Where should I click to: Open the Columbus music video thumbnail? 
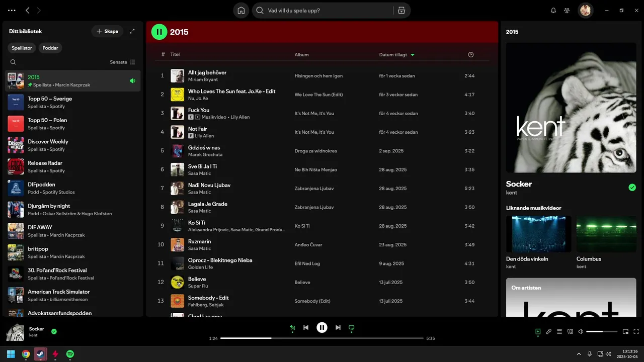click(x=606, y=234)
